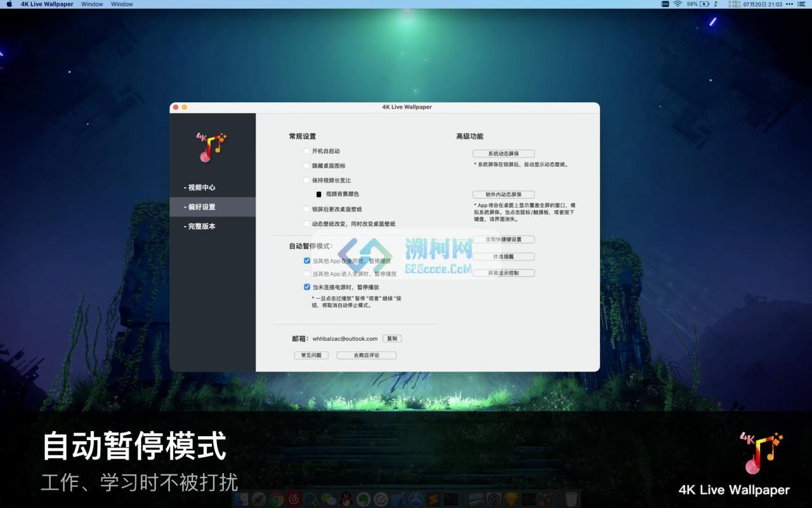Click email whhbalzac@outlook.com text
Image resolution: width=812 pixels, height=508 pixels.
coord(345,338)
